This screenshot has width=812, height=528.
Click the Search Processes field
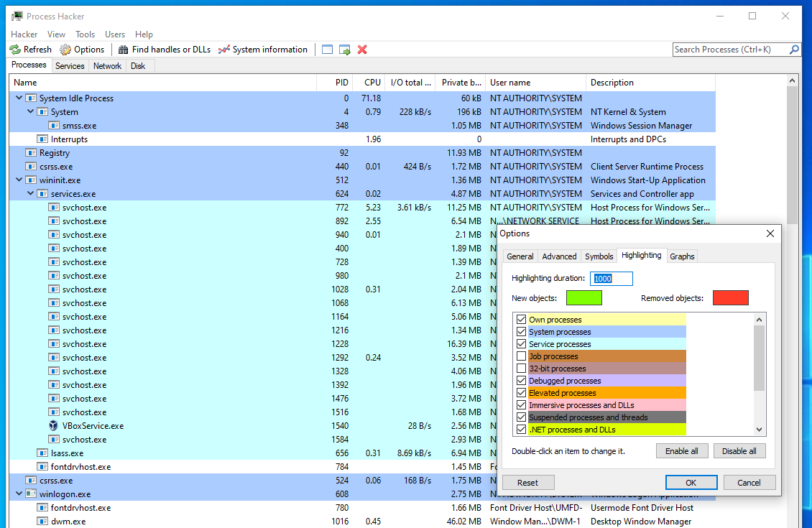pyautogui.click(x=731, y=50)
